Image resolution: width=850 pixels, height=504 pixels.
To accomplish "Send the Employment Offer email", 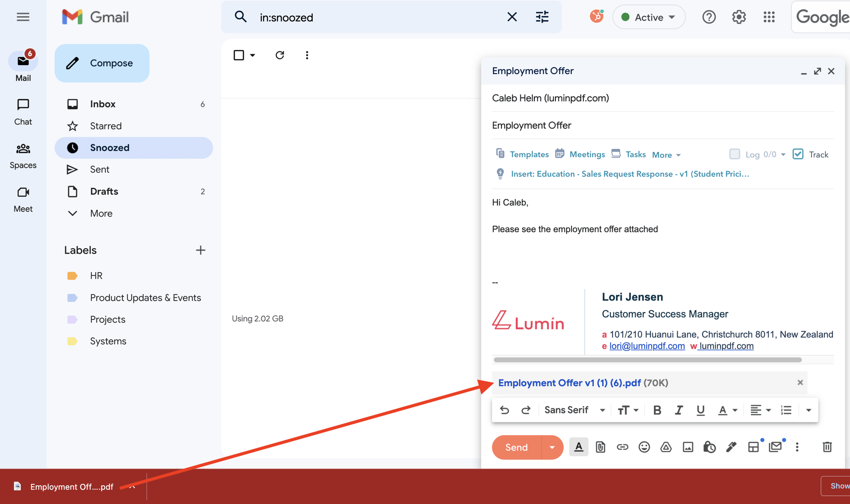I will click(516, 447).
